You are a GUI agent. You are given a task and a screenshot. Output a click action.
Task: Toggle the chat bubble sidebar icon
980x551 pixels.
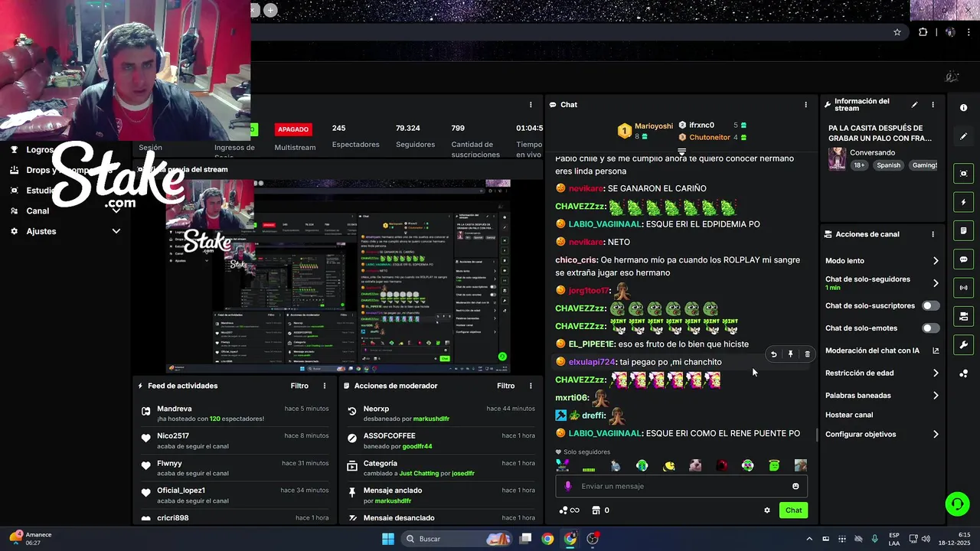click(964, 259)
